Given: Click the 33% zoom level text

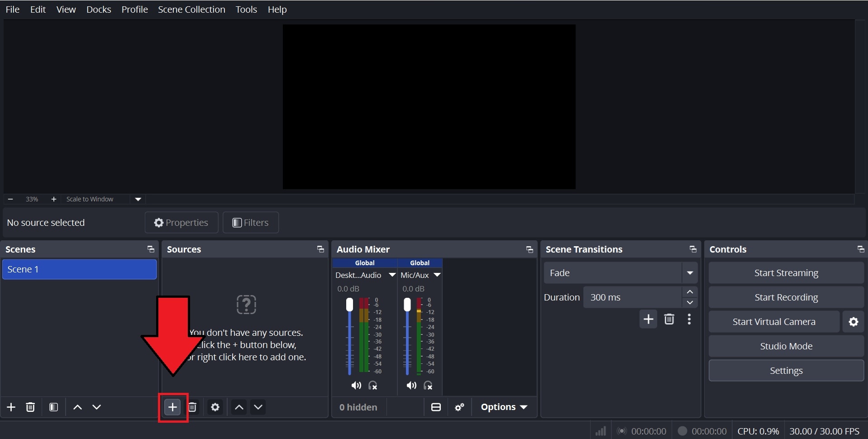Looking at the screenshot, I should (32, 199).
